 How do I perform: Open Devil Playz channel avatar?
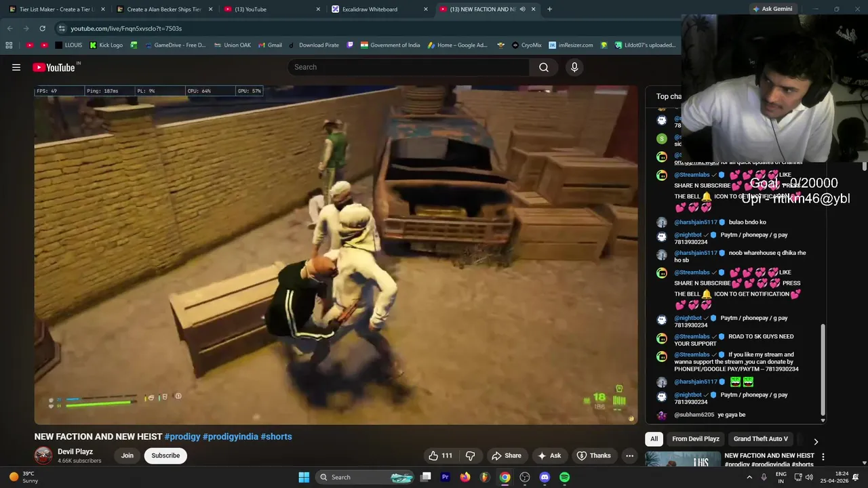click(43, 455)
